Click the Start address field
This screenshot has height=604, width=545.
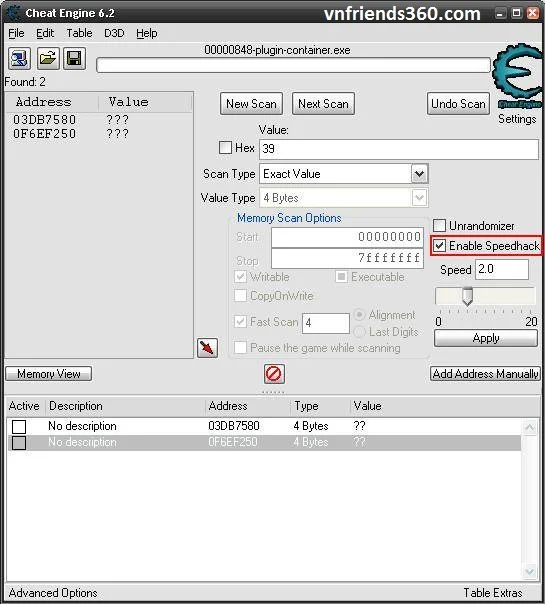tap(347, 237)
